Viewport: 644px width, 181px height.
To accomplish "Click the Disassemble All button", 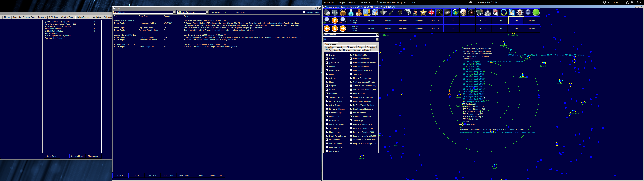I will coord(77,156).
